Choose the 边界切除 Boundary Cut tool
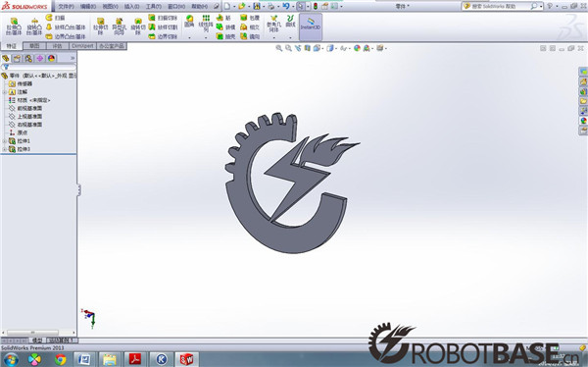 pos(163,36)
